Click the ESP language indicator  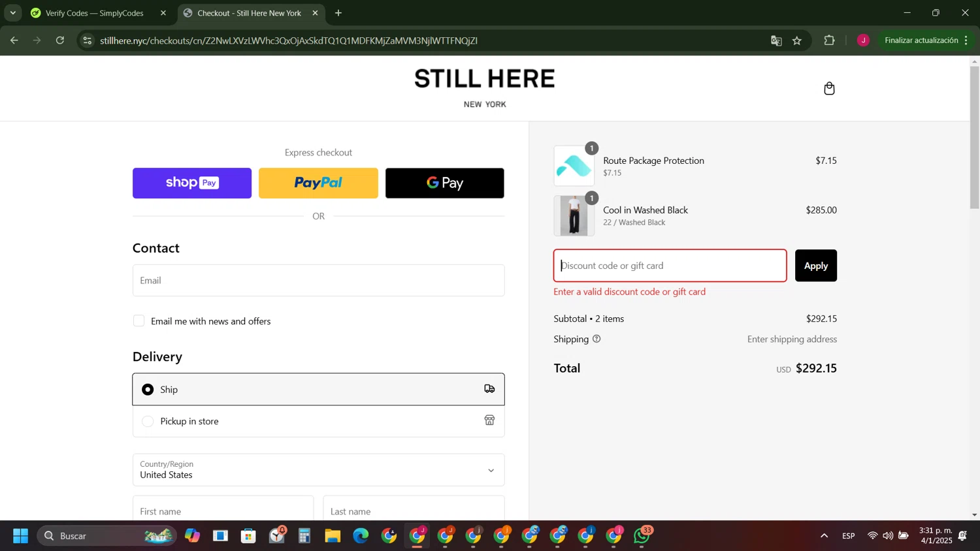click(848, 536)
